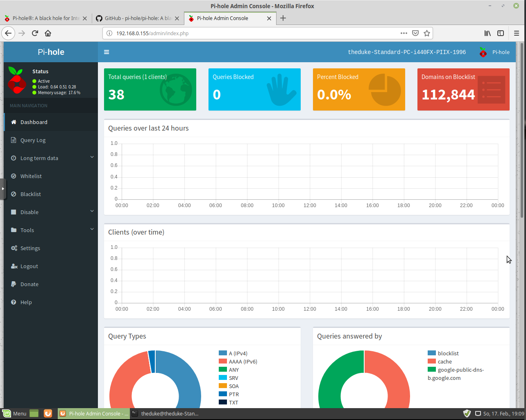Click the taskbar Firefox launcher icon
526x420 pixels.
click(x=48, y=413)
